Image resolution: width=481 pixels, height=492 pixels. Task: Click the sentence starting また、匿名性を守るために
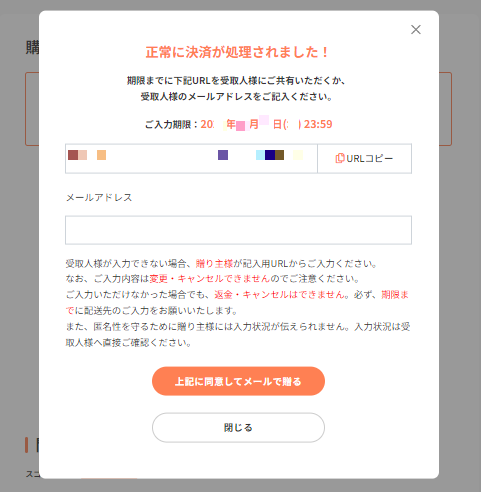238,335
